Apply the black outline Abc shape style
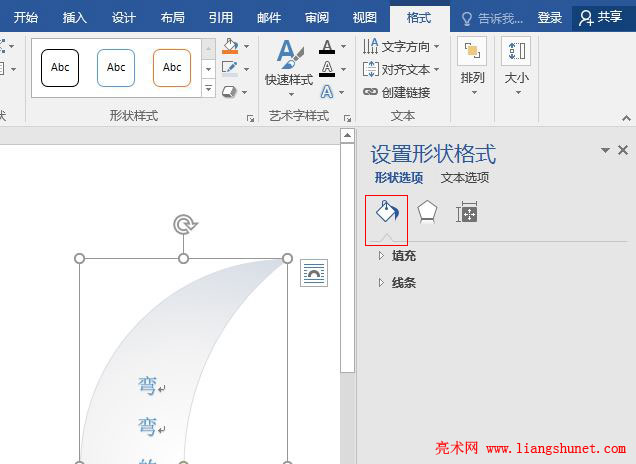636x464 pixels. point(60,68)
